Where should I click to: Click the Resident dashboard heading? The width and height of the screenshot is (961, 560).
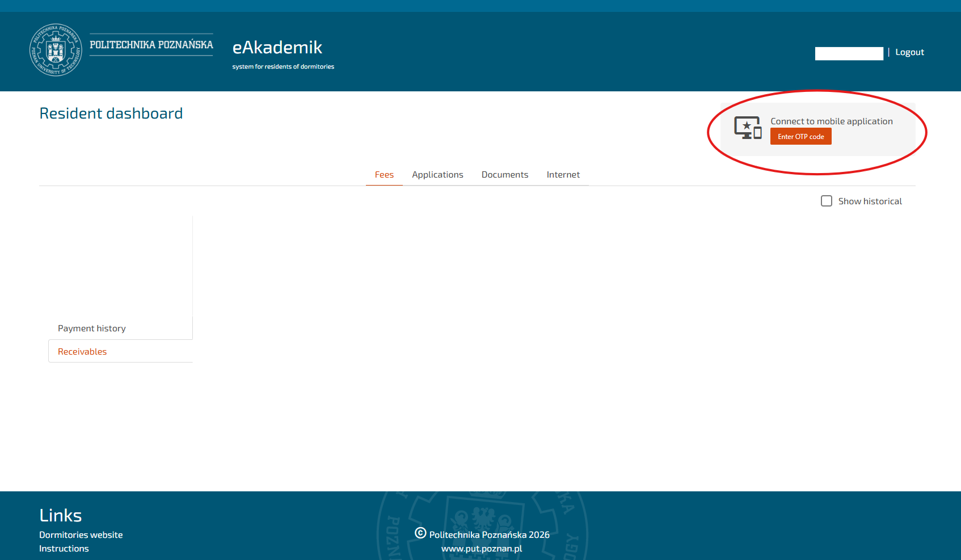pos(111,113)
